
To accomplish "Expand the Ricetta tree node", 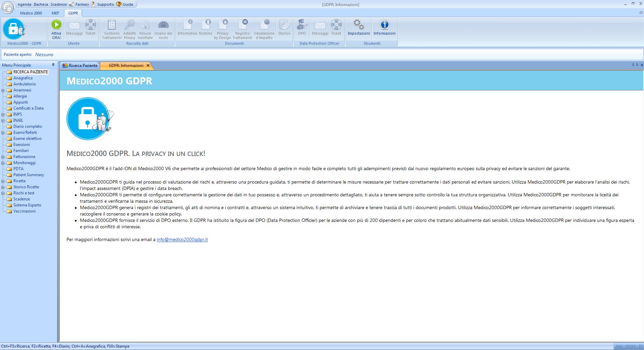I will click(3, 181).
